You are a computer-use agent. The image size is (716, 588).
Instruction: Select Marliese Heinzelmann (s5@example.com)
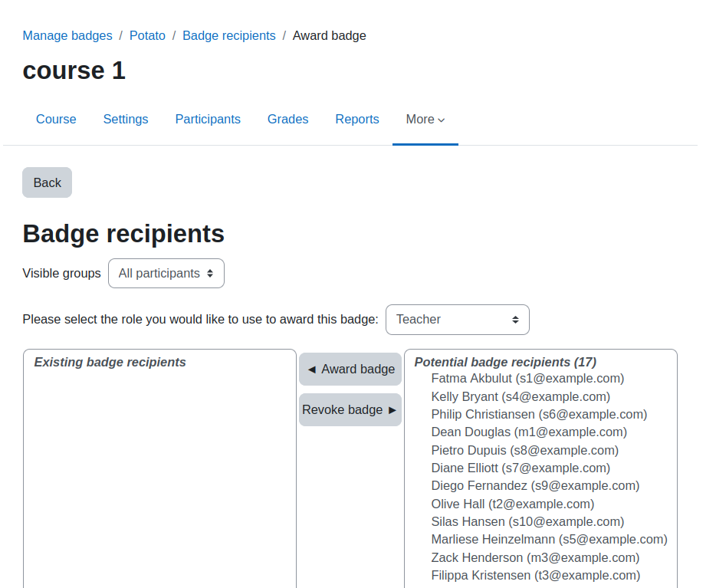pyautogui.click(x=549, y=540)
